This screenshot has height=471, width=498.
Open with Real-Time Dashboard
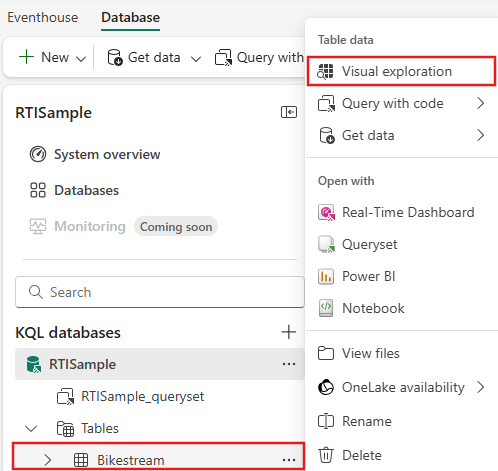(x=408, y=212)
